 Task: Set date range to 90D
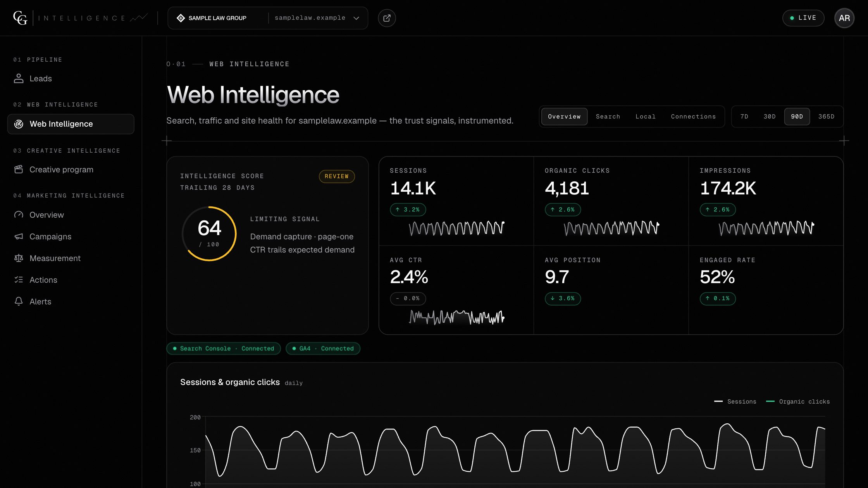point(797,117)
